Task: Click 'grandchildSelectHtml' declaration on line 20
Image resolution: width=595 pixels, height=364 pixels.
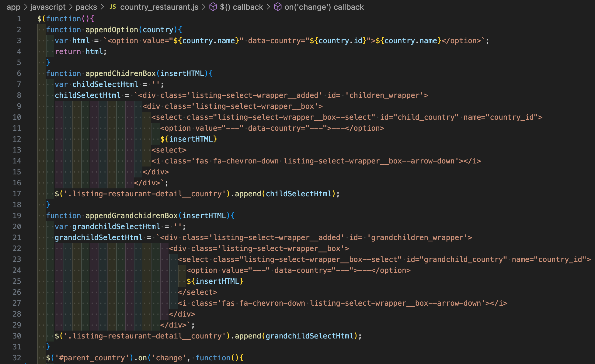Action: [x=116, y=227]
